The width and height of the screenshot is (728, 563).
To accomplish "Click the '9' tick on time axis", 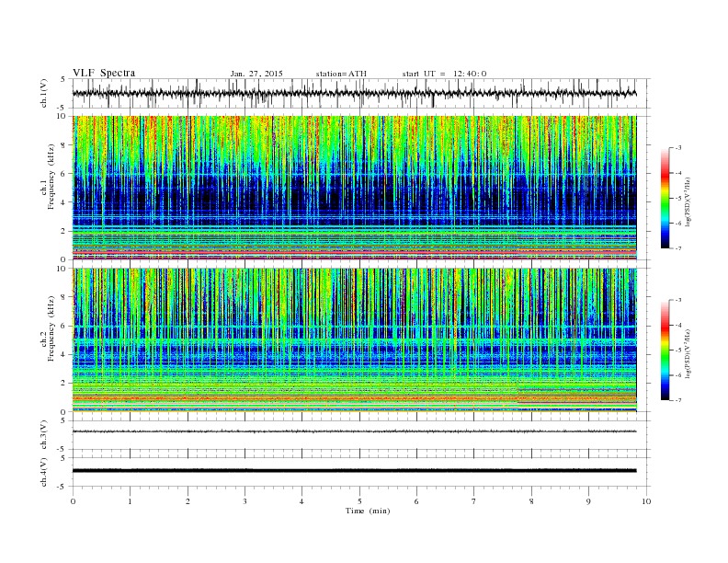I will 588,501.
